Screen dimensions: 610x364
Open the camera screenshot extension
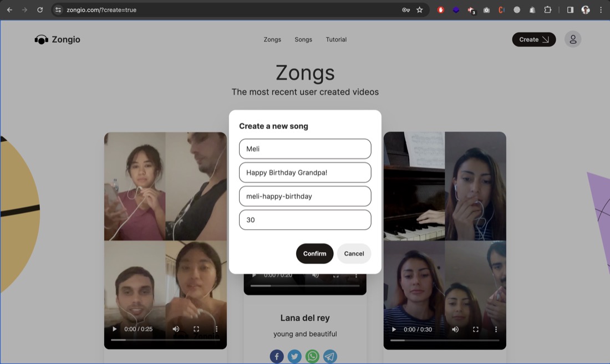[x=486, y=10]
